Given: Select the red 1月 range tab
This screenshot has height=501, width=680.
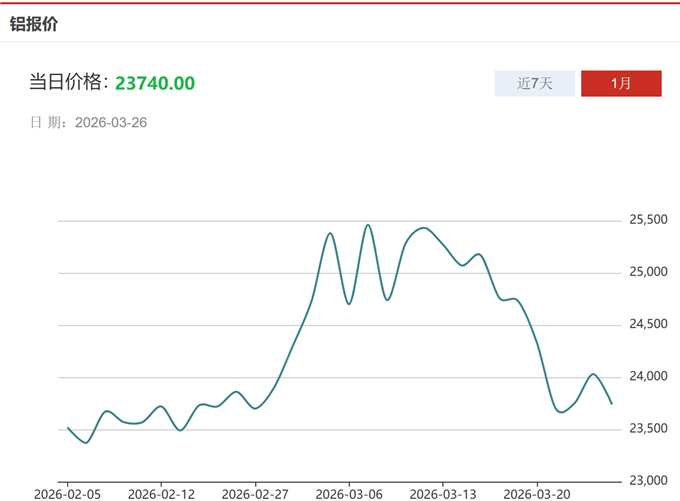Looking at the screenshot, I should point(621,84).
